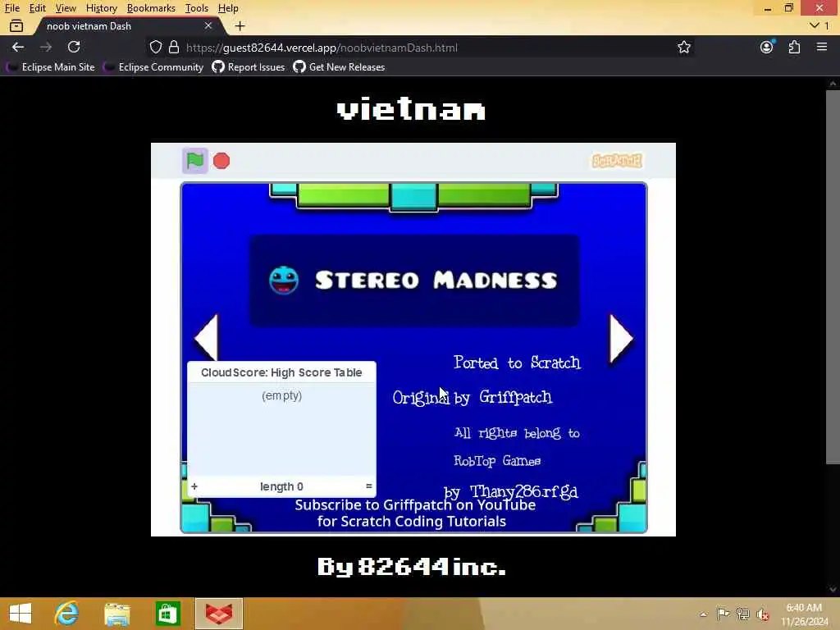Launch Internet Explorer from the taskbar

tap(67, 614)
